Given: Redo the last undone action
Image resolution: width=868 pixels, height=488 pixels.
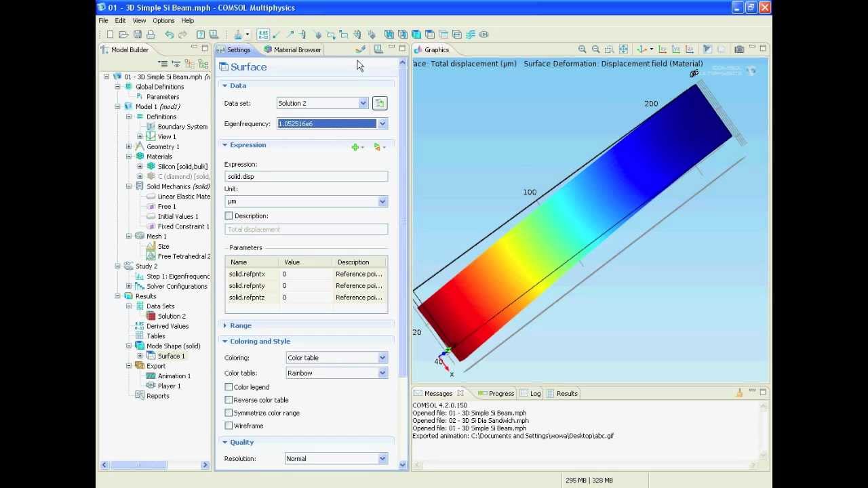Looking at the screenshot, I should click(x=182, y=35).
